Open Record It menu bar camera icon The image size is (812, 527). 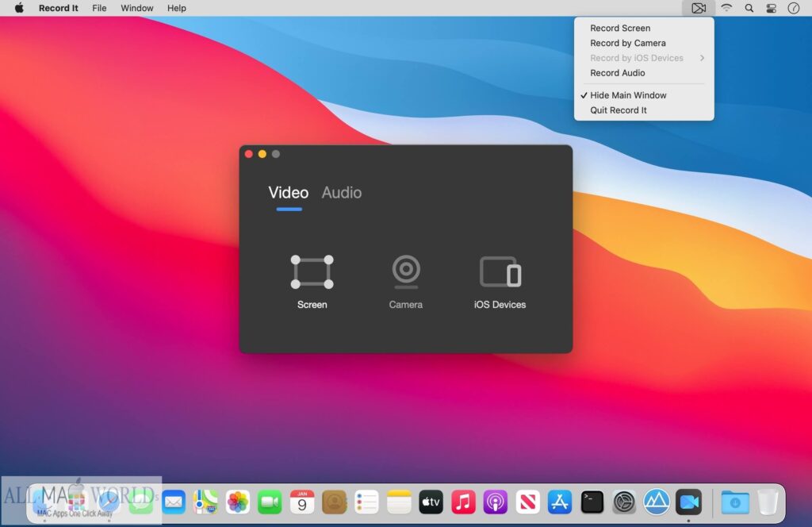point(698,8)
